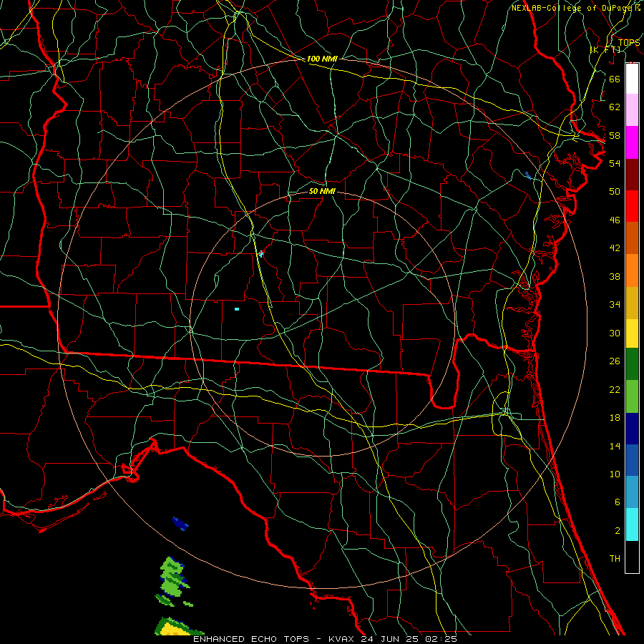Click the white legend swatch near 66
644x644 pixels.
pyautogui.click(x=632, y=79)
